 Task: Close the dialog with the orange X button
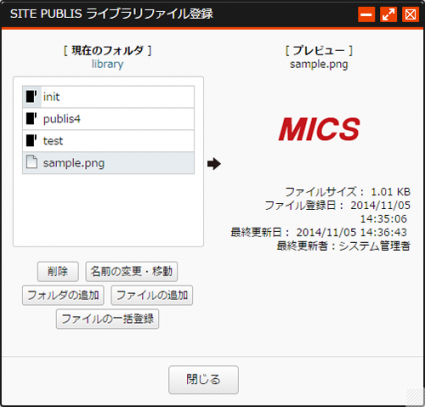(x=410, y=14)
